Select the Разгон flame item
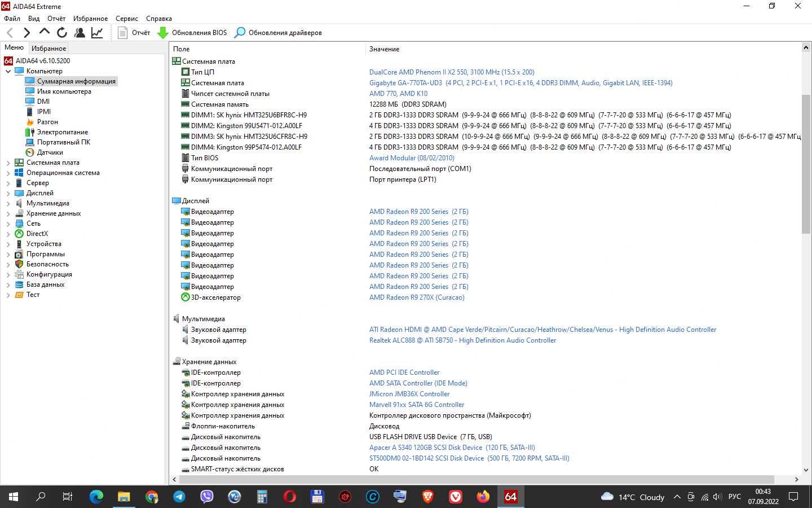The image size is (812, 508). pyautogui.click(x=47, y=122)
